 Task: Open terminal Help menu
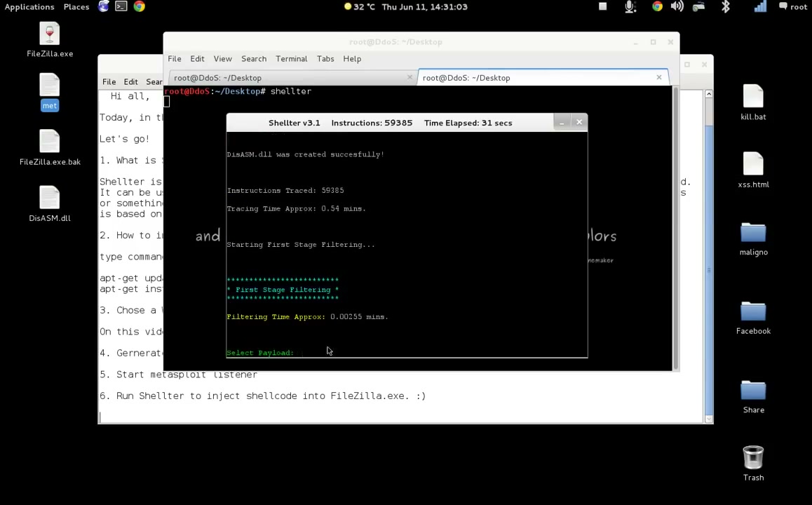(352, 58)
